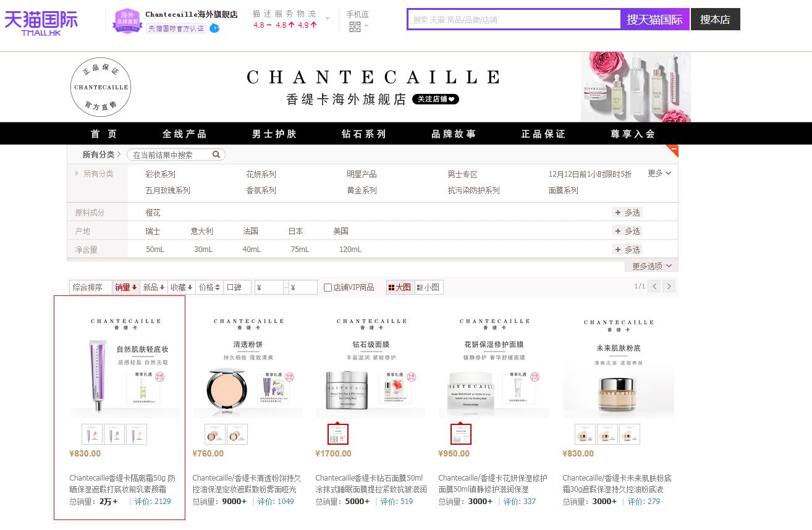The width and height of the screenshot is (812, 530).
Task: Click the magnifier icon in category search
Action: pos(216,154)
